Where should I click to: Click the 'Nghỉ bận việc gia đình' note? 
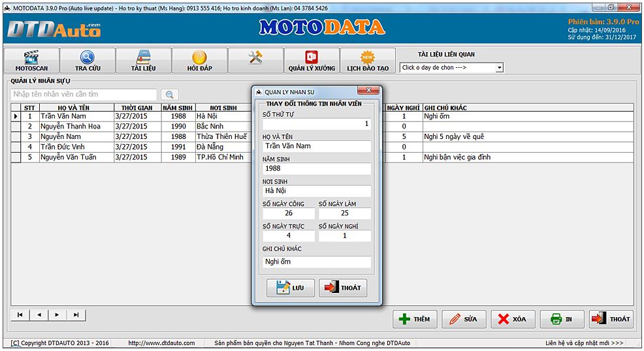pyautogui.click(x=528, y=157)
